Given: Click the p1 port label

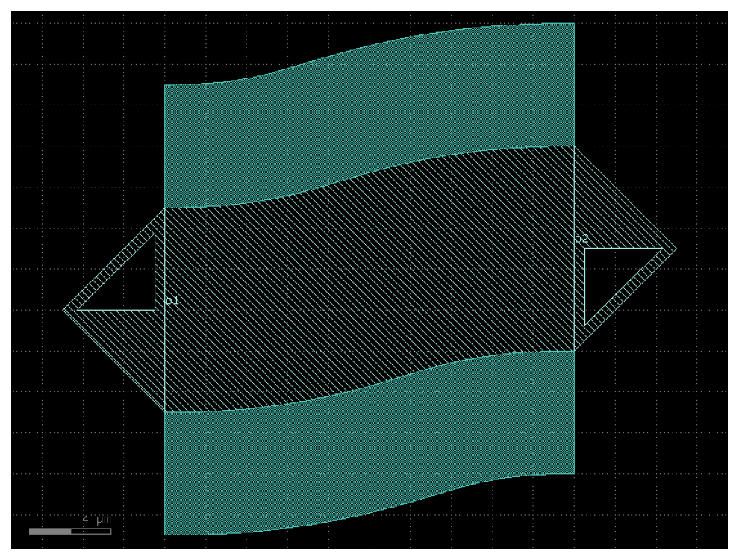Looking at the screenshot, I should 172,300.
